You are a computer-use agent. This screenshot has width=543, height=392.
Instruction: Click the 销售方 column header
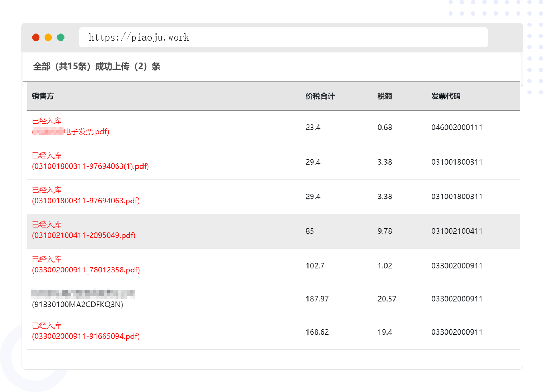[x=43, y=96]
